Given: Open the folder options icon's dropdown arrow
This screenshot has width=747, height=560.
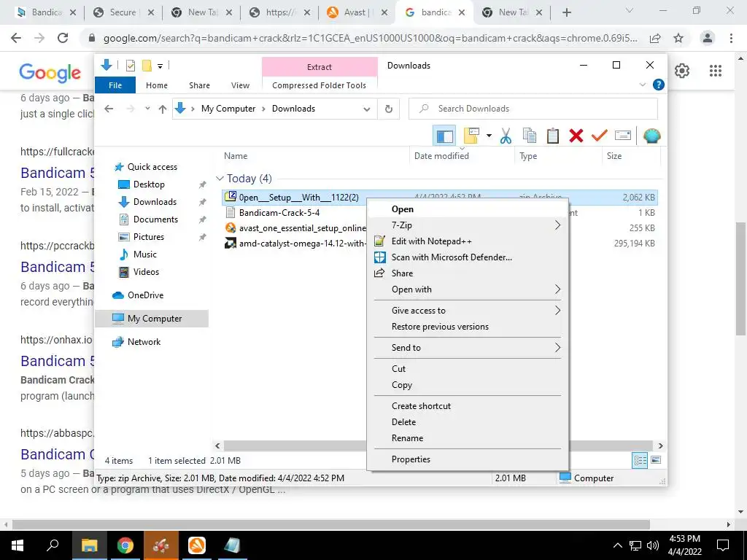Looking at the screenshot, I should click(489, 136).
